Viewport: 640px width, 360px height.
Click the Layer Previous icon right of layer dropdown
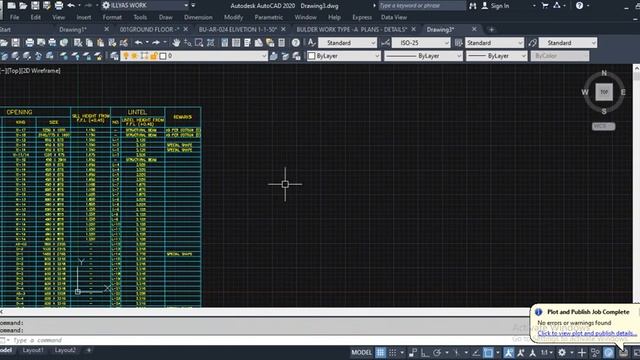pyautogui.click(x=285, y=56)
